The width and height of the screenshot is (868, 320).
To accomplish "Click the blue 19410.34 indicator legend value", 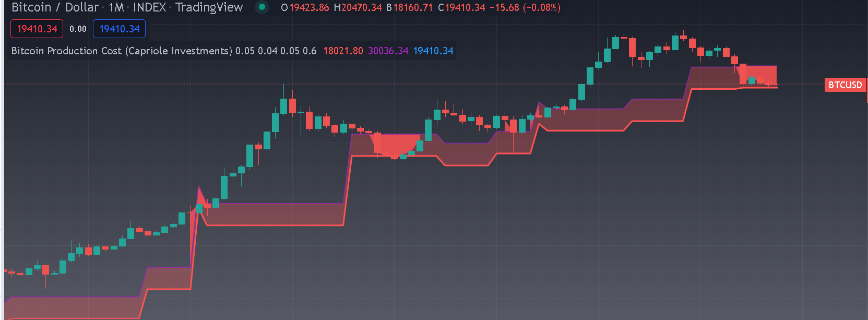I will pos(433,51).
